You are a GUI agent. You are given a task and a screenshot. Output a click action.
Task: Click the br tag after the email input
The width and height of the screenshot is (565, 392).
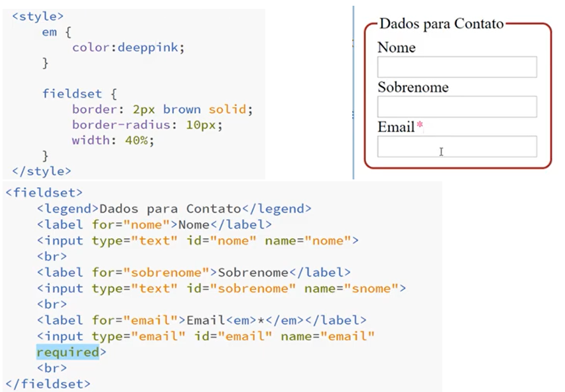52,368
